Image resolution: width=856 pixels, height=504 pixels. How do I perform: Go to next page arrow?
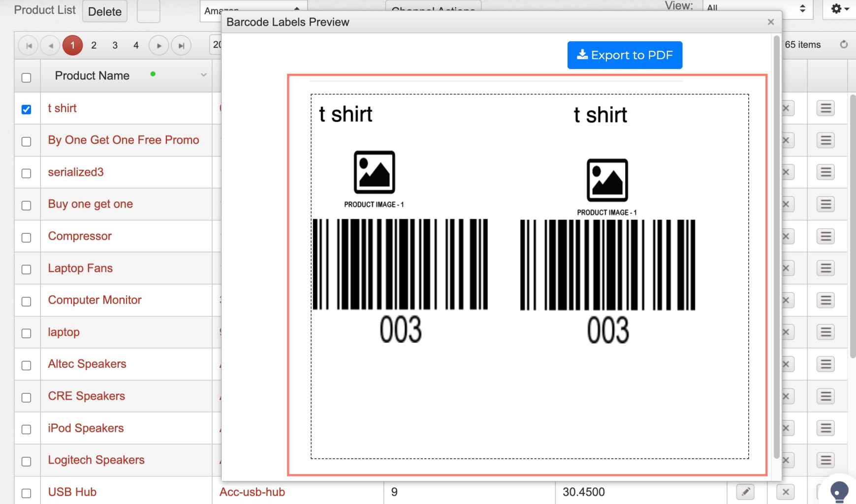159,46
